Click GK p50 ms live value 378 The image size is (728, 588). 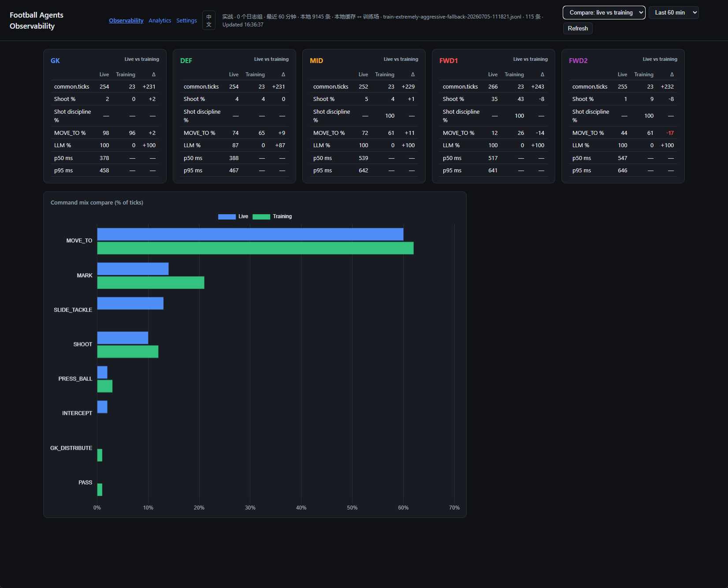pos(104,158)
